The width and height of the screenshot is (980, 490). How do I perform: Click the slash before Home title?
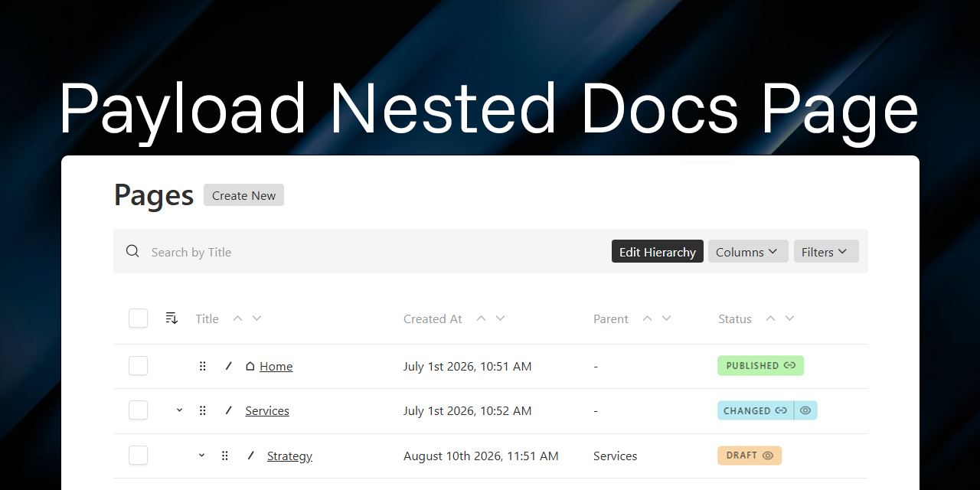coord(228,366)
